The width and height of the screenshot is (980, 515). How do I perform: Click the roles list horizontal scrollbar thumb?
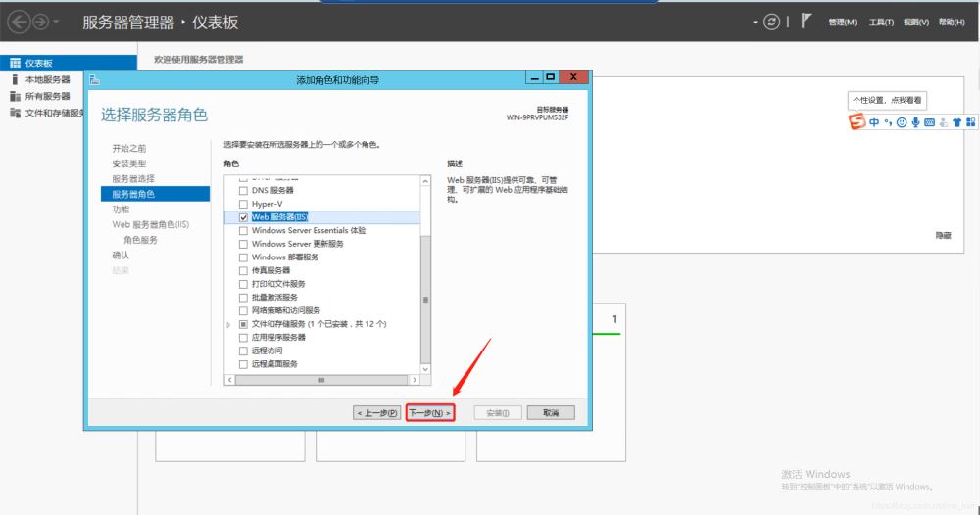pos(321,380)
